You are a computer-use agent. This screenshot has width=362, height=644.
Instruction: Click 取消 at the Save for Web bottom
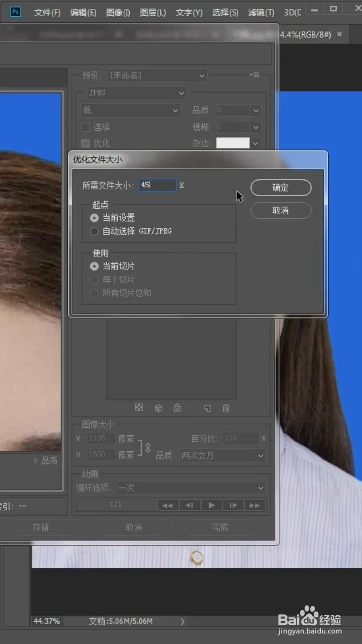[x=134, y=527]
